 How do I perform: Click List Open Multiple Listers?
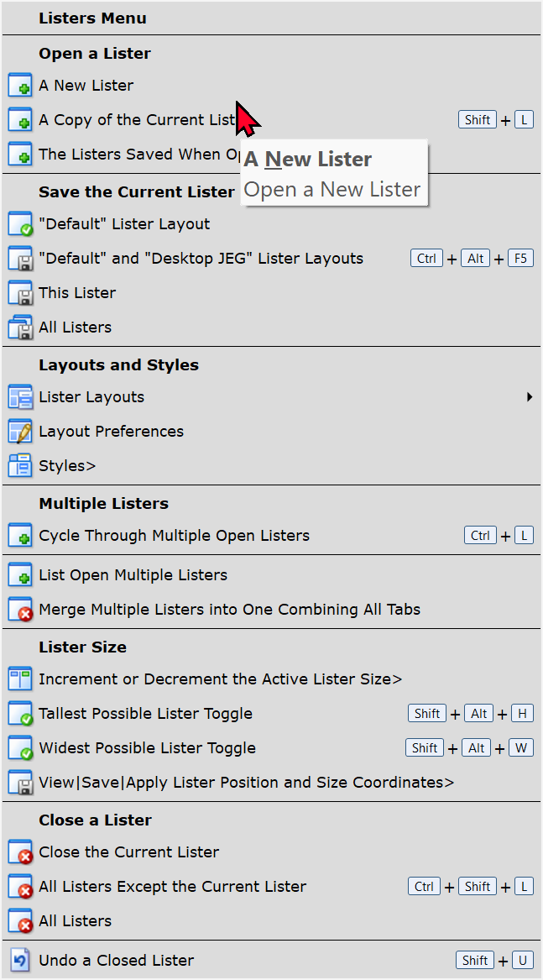click(133, 575)
